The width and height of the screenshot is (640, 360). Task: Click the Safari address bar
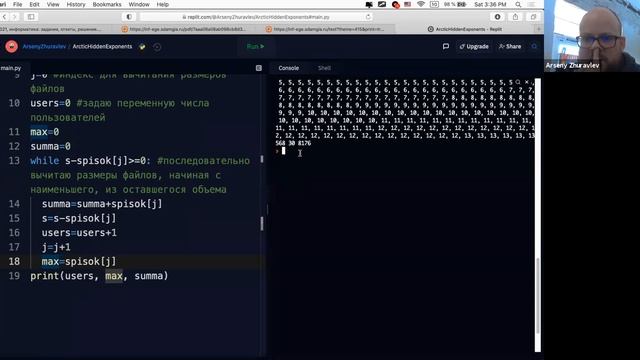click(256, 17)
